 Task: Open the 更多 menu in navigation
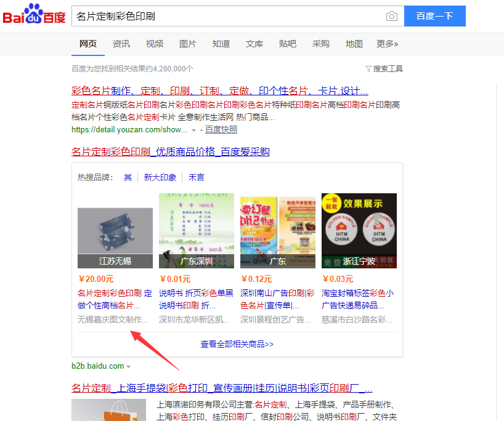387,44
